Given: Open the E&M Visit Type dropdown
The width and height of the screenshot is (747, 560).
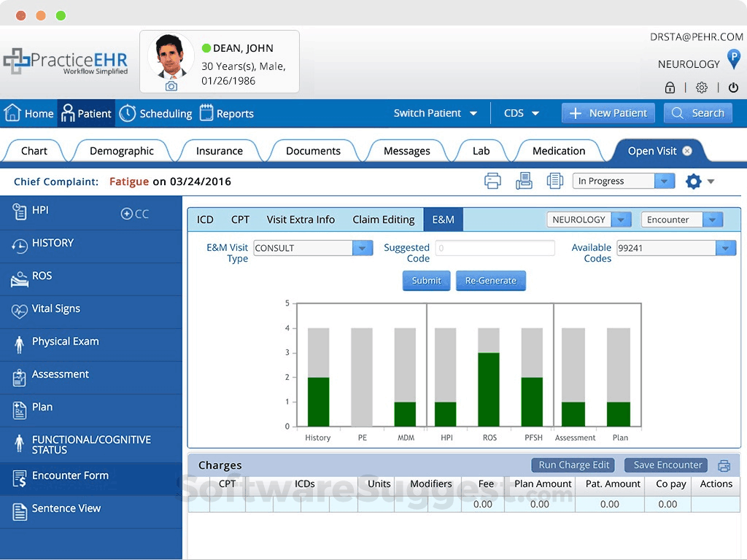Looking at the screenshot, I should [363, 248].
